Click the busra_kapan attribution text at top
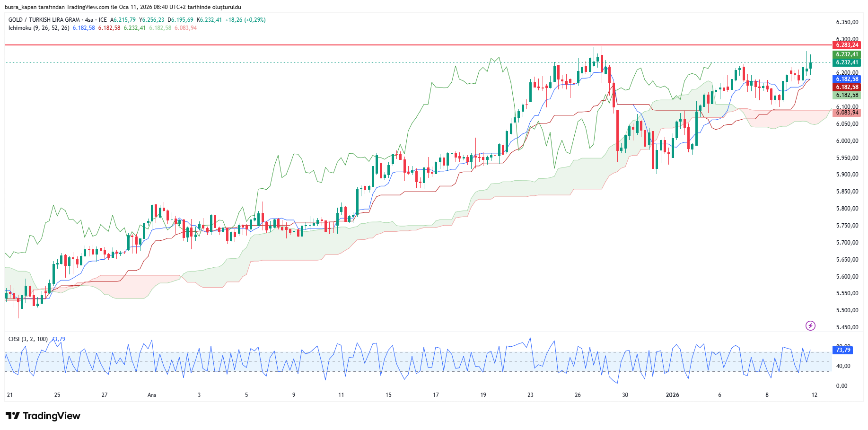This screenshot has height=430, width=868. click(123, 7)
